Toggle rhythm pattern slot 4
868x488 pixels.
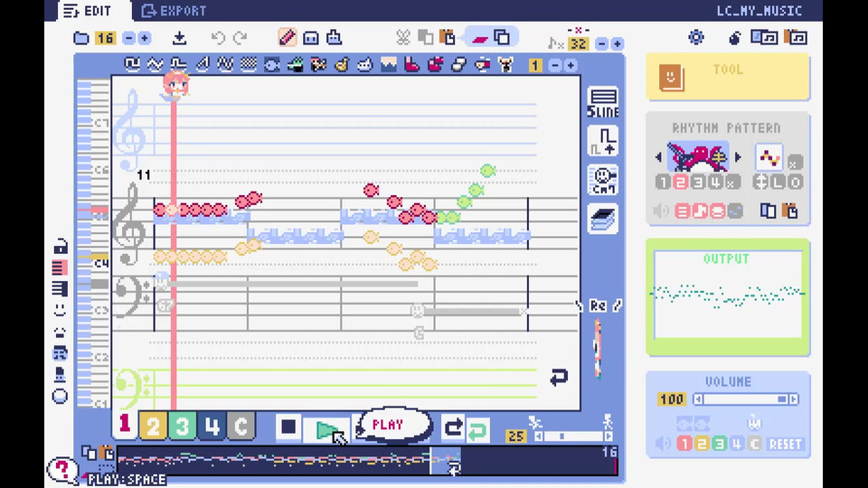coord(715,182)
